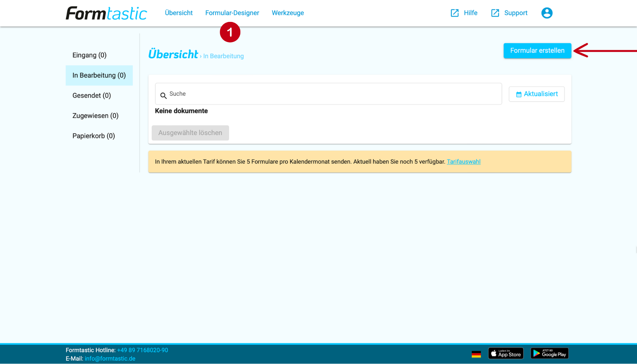Click the Formular erstellen button
The width and height of the screenshot is (637, 364).
point(537,51)
